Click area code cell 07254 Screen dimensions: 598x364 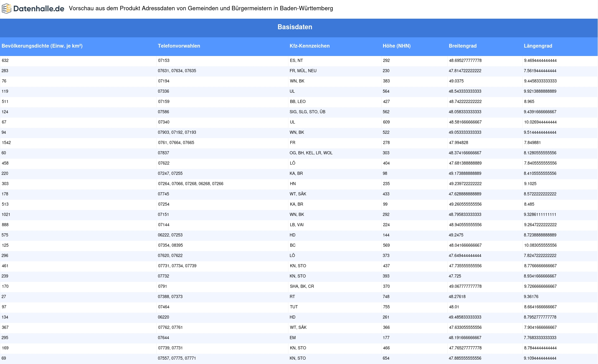(x=164, y=204)
